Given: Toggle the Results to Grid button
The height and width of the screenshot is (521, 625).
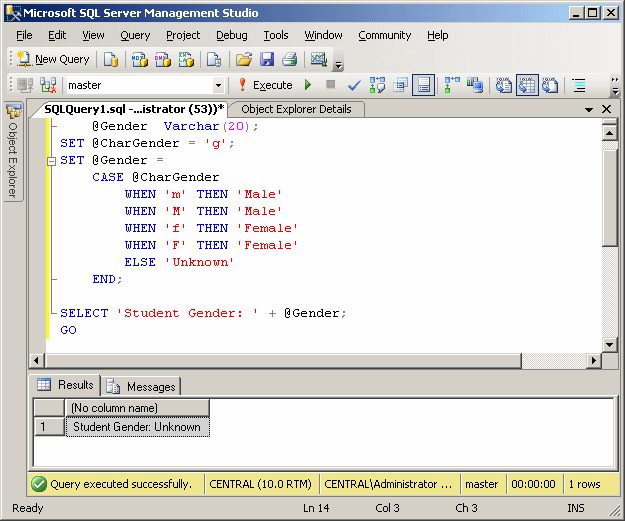Looking at the screenshot, I should tap(527, 85).
